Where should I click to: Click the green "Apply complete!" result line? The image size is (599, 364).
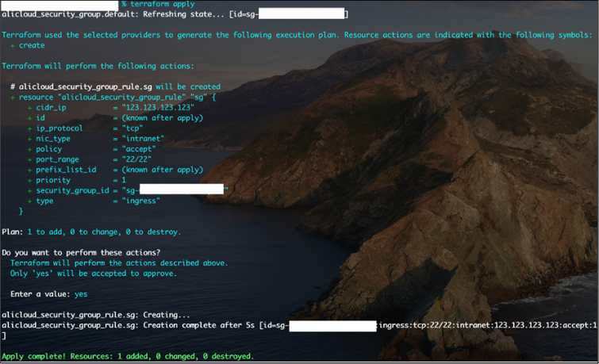[128, 356]
